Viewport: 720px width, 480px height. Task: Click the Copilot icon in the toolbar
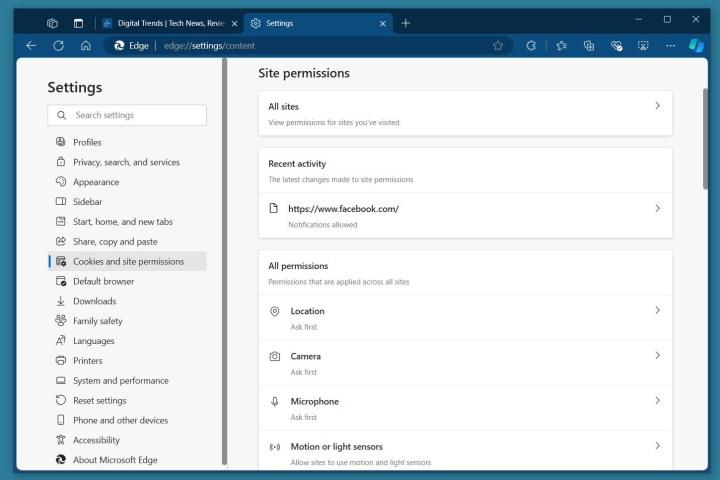click(x=697, y=45)
